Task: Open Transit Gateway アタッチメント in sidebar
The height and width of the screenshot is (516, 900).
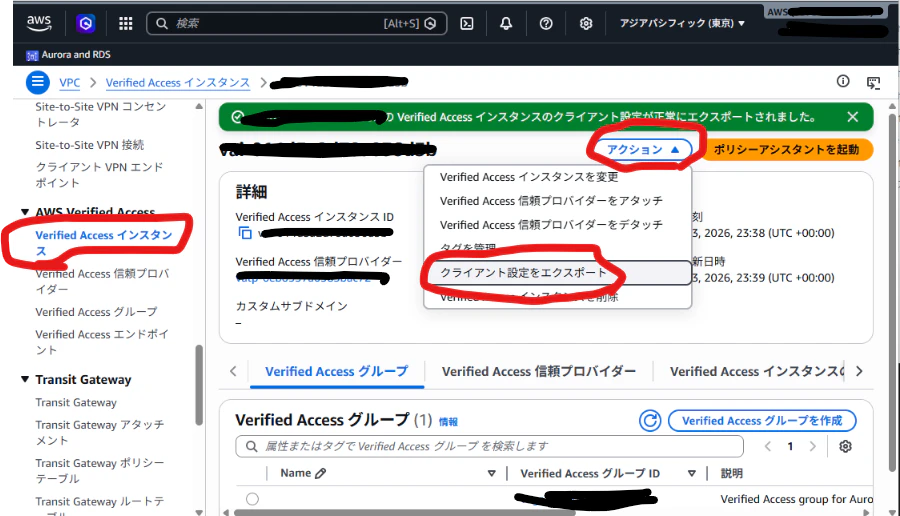Action: [x=100, y=432]
